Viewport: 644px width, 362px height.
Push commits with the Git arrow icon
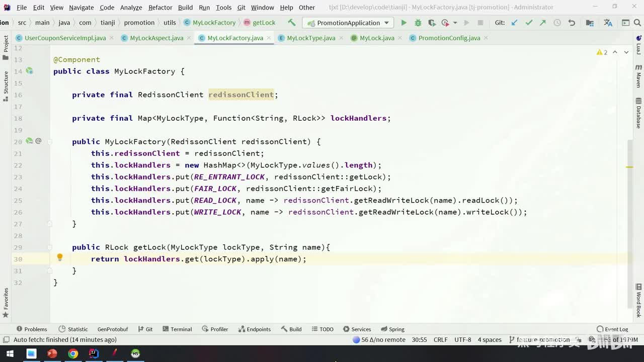543,23
